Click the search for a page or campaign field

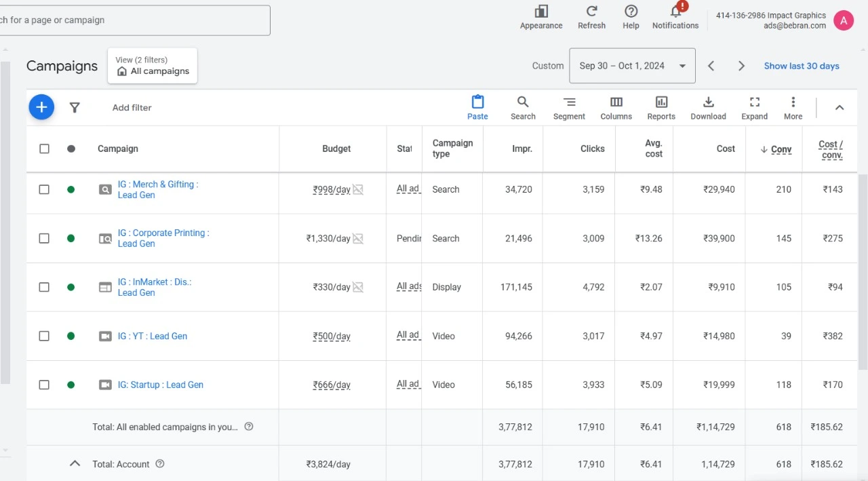click(135, 20)
